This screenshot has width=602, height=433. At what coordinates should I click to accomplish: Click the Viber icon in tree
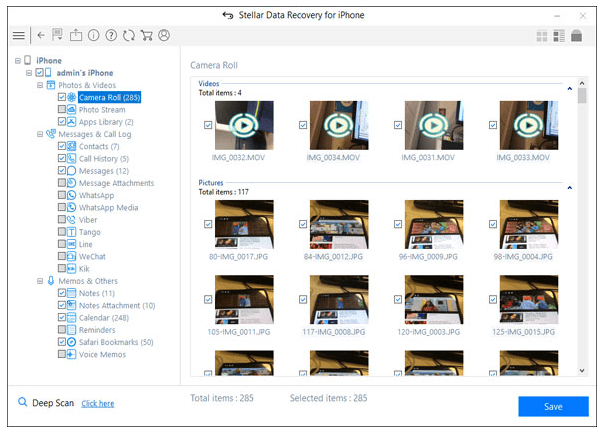pyautogui.click(x=71, y=220)
